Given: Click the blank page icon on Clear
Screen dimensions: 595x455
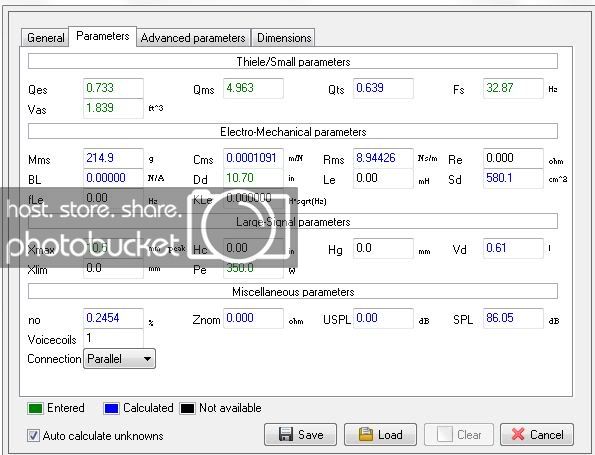Looking at the screenshot, I should pyautogui.click(x=444, y=434).
